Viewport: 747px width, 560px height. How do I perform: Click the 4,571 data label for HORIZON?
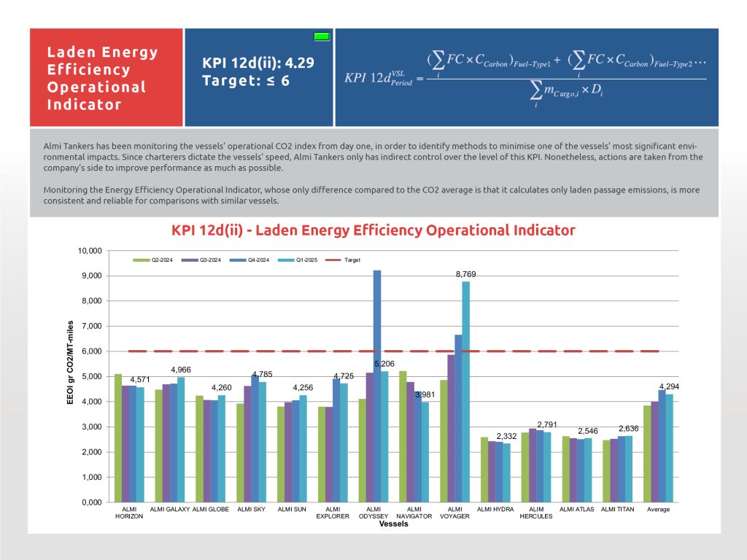pos(140,379)
